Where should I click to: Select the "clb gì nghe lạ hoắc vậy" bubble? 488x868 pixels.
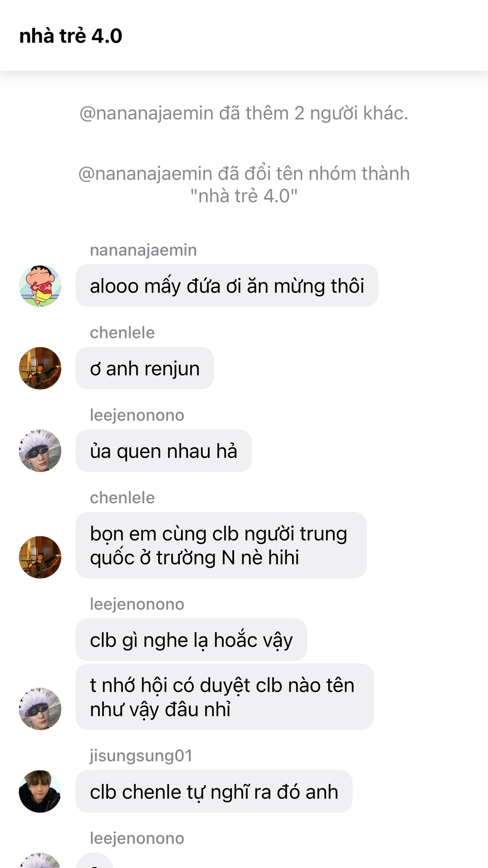tap(191, 640)
